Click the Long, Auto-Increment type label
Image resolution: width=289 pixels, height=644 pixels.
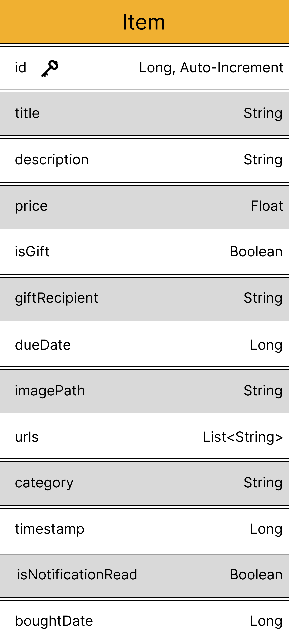(x=211, y=68)
